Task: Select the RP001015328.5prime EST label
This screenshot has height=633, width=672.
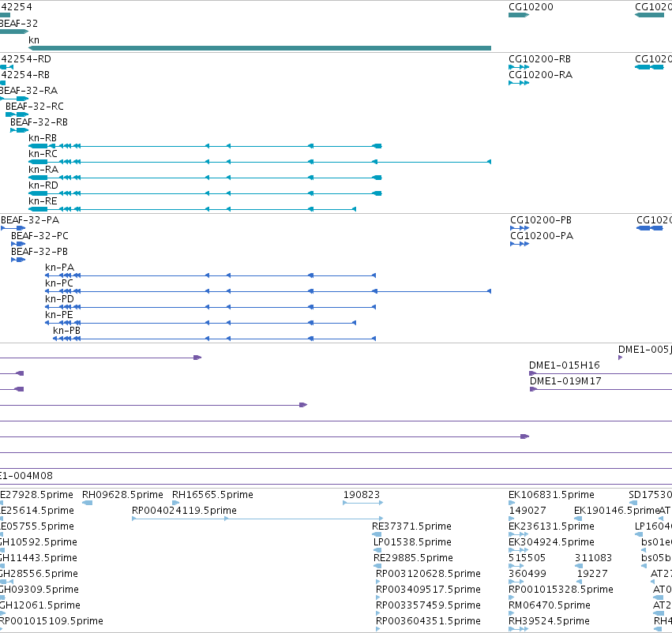Action: pyautogui.click(x=561, y=590)
